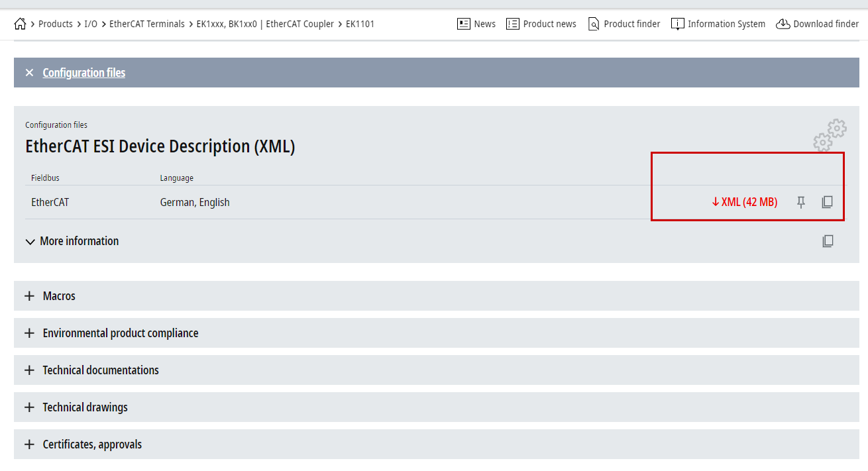Pin the EtherCAT XML file row
Screen dimensions: 868x471
pos(801,202)
